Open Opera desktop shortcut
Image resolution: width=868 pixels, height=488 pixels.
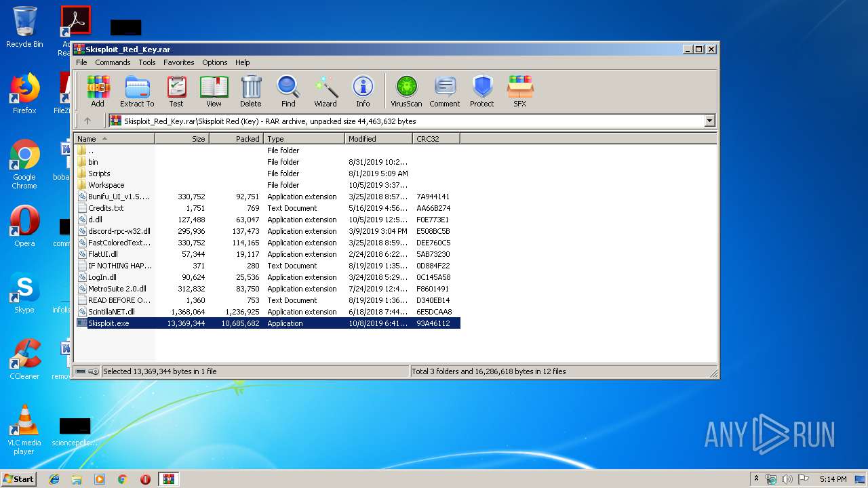point(24,226)
